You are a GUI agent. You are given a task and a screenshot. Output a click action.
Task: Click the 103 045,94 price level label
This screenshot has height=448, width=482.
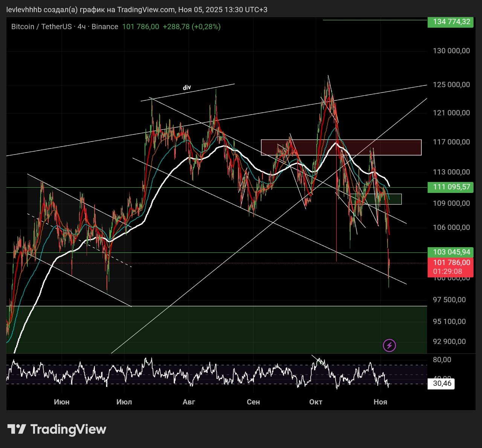[x=451, y=252]
